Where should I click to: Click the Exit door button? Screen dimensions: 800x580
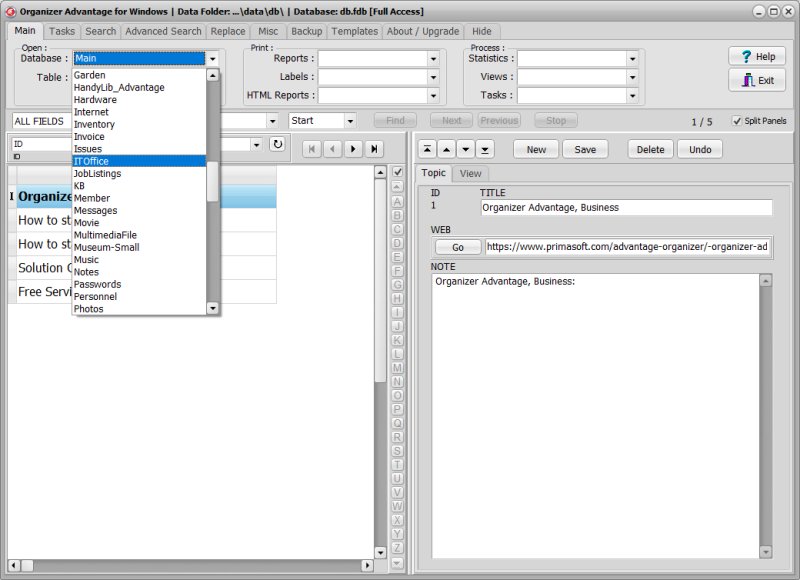coord(757,80)
